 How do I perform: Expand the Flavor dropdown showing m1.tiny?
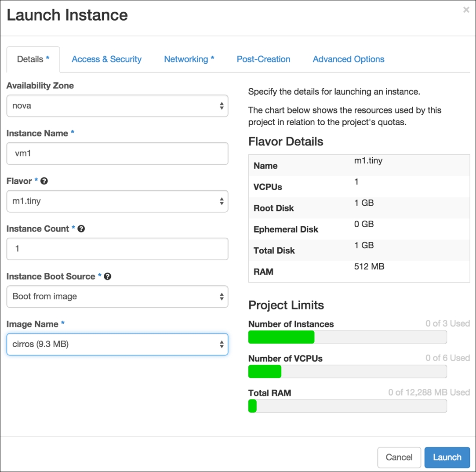point(117,201)
